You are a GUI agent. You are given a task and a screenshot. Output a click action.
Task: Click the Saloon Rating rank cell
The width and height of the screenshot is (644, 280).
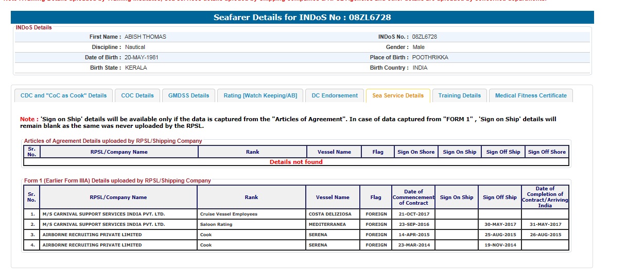pyautogui.click(x=216, y=224)
